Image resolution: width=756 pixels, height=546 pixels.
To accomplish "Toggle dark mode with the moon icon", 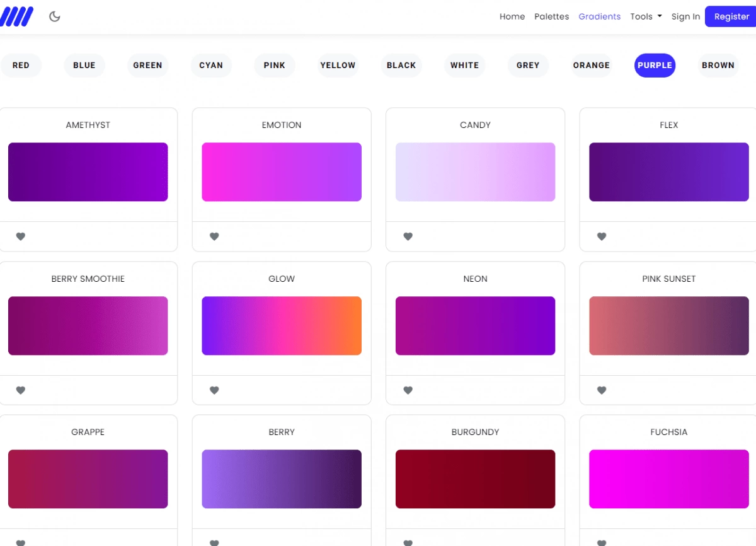I will coord(55,16).
